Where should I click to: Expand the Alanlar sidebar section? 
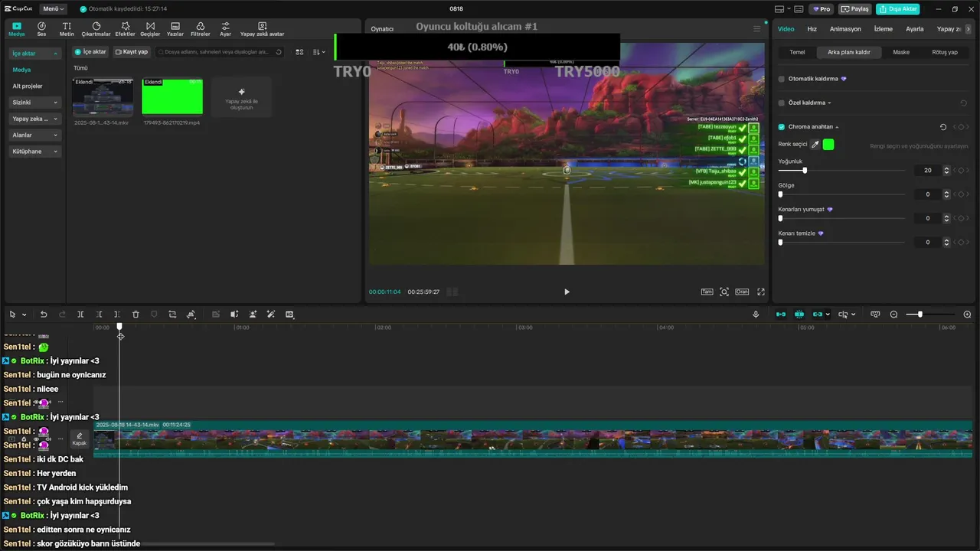(35, 135)
